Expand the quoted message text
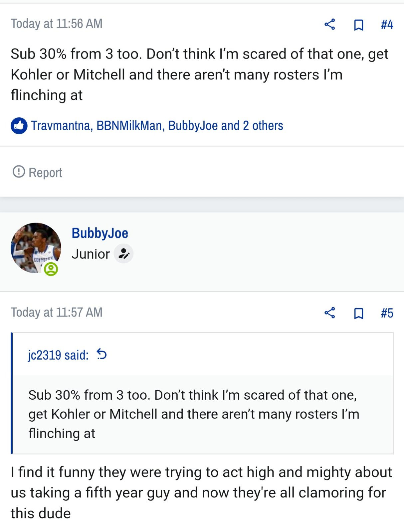Screen dimensions: 404x532 pyautogui.click(x=203, y=414)
